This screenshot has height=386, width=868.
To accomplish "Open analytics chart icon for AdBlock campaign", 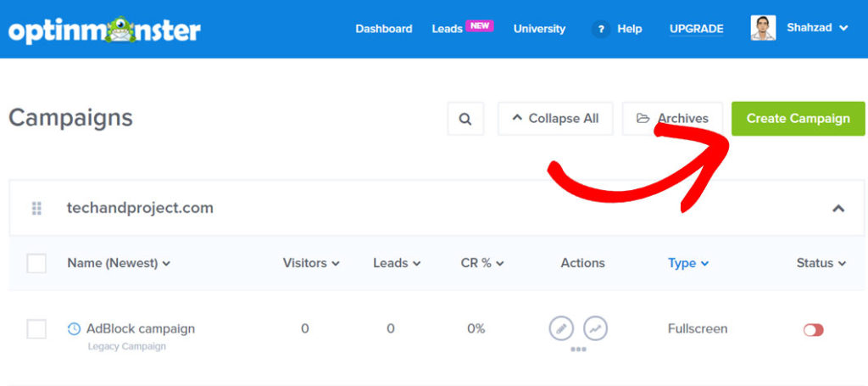I will [596, 328].
